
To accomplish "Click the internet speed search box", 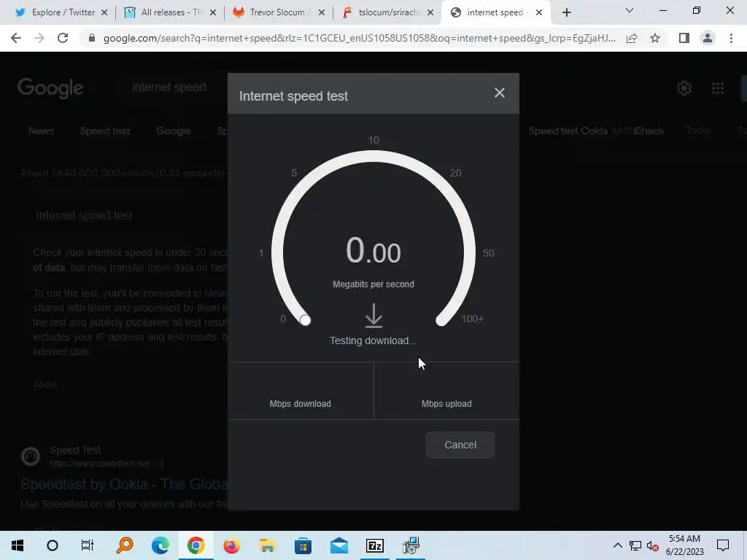I will (169, 87).
